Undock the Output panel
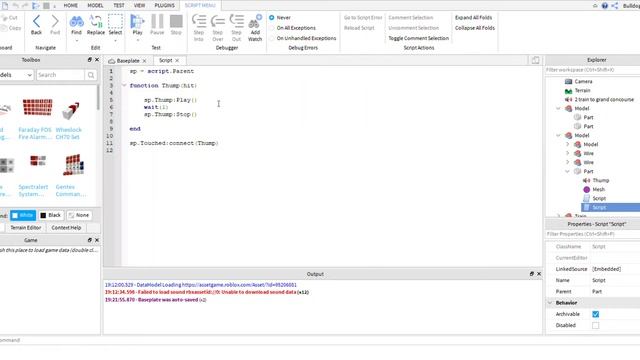 click(531, 274)
